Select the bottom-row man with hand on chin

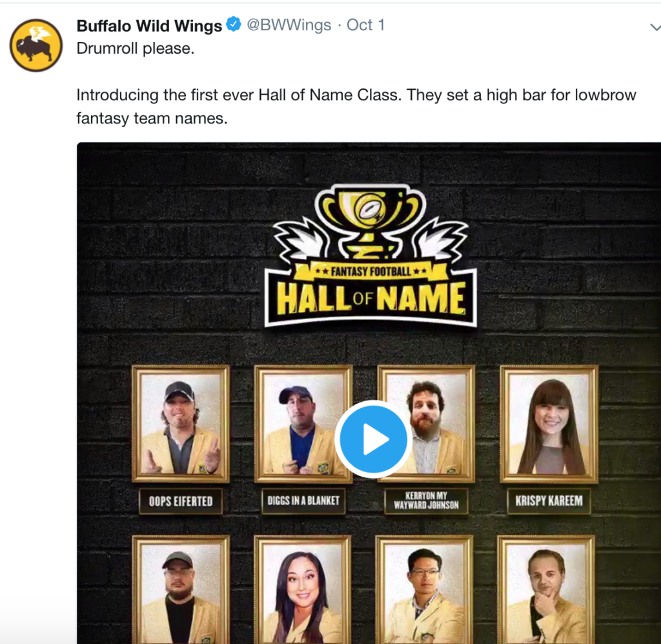[x=546, y=590]
